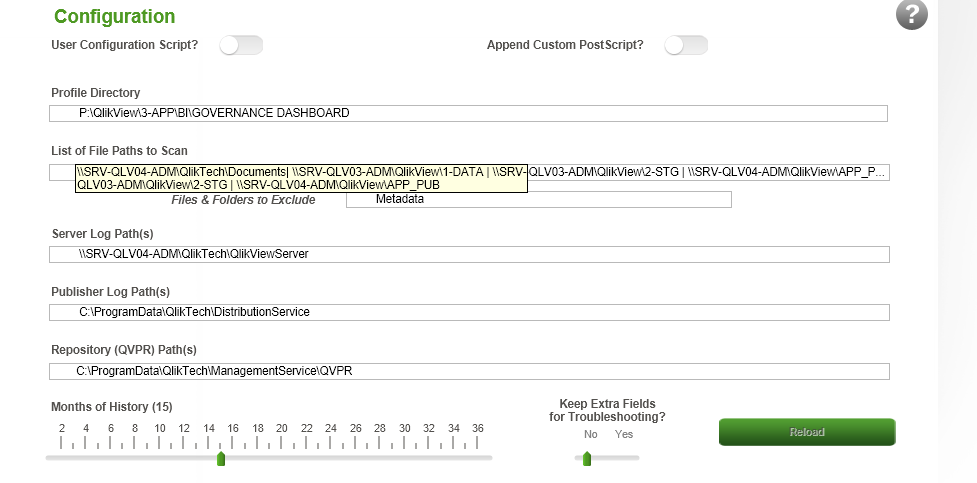Select Yes for Keep Extra Fields

tap(624, 435)
